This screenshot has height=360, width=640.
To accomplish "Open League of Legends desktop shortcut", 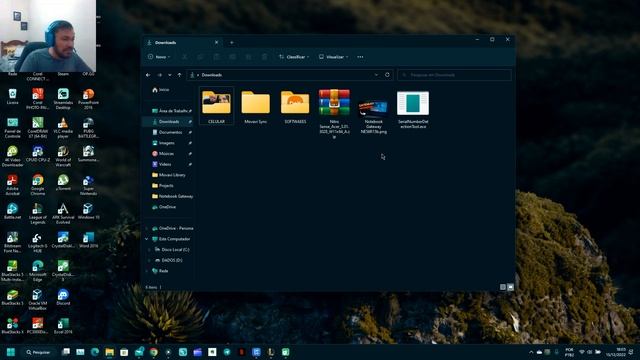I will (38, 214).
